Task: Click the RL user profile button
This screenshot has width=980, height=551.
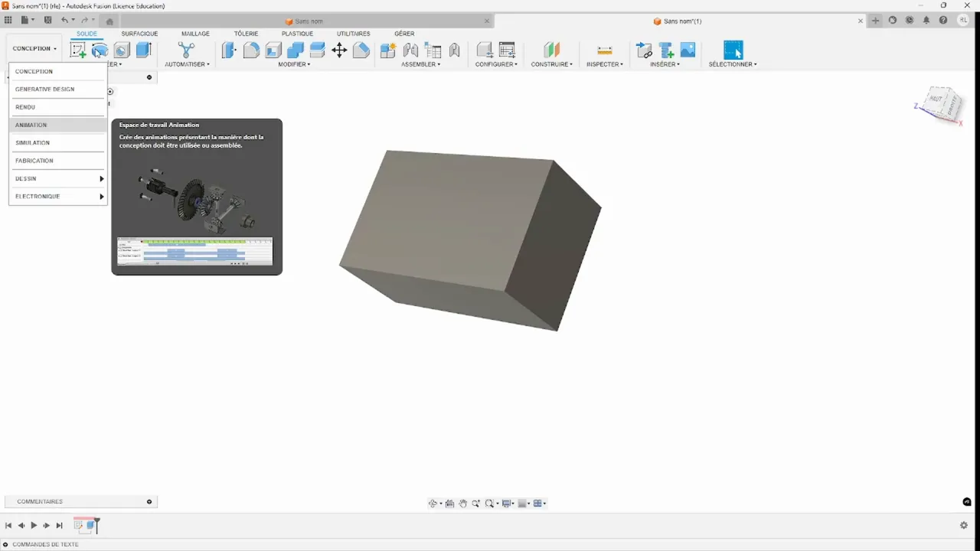Action: tap(963, 21)
